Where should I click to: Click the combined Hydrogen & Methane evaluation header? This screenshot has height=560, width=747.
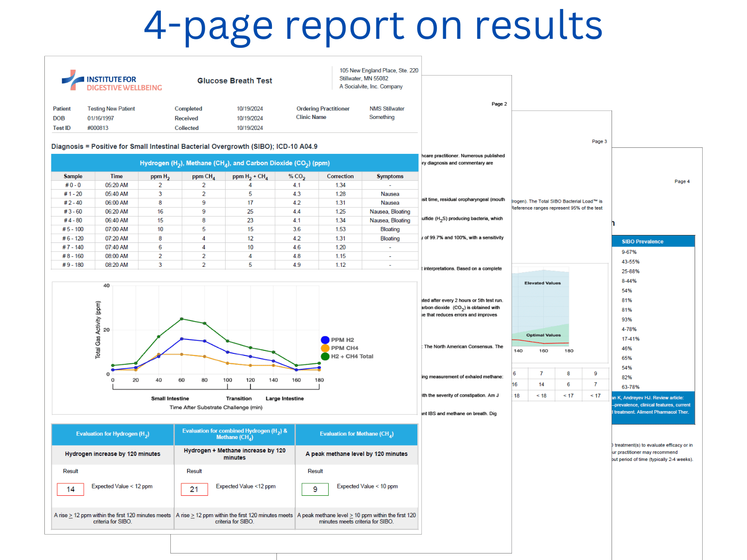[x=235, y=434]
